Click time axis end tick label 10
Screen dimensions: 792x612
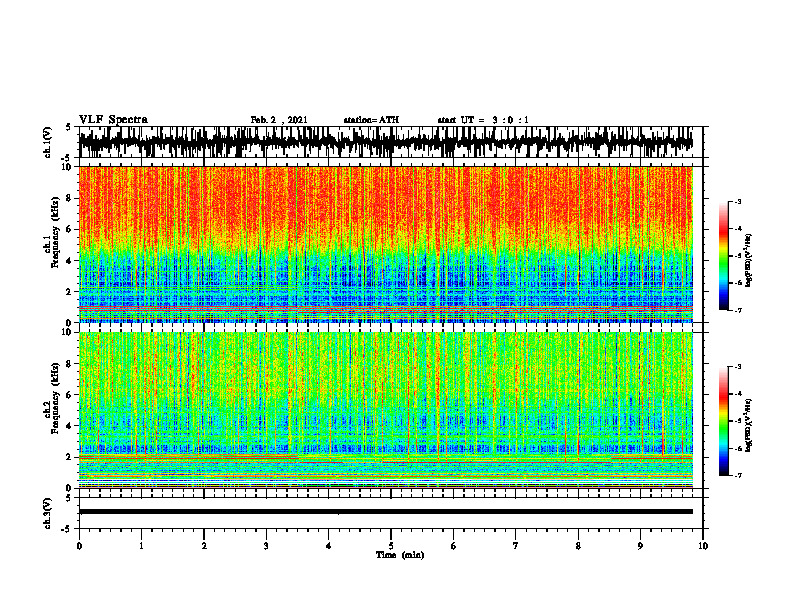click(x=703, y=546)
